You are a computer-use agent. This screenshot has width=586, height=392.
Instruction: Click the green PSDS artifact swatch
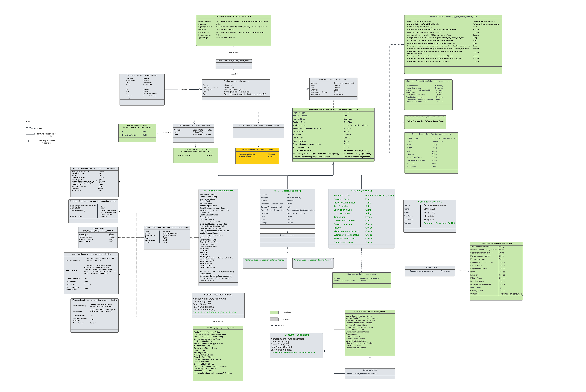[274, 312]
